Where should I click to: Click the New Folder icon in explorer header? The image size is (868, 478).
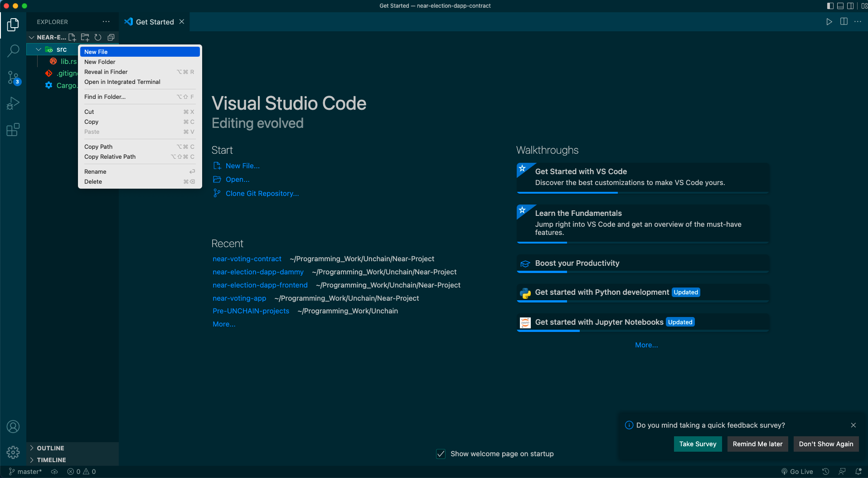85,37
